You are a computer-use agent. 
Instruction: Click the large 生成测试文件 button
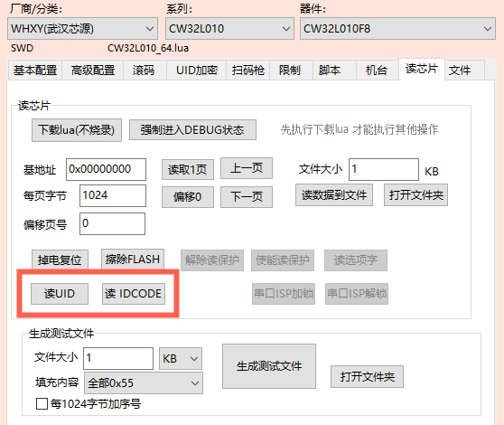click(x=269, y=366)
